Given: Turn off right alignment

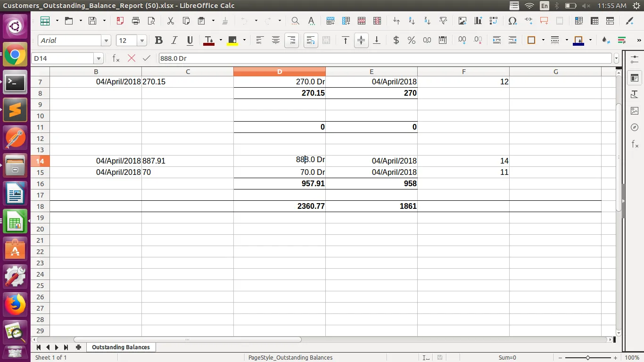Looking at the screenshot, I should point(292,41).
